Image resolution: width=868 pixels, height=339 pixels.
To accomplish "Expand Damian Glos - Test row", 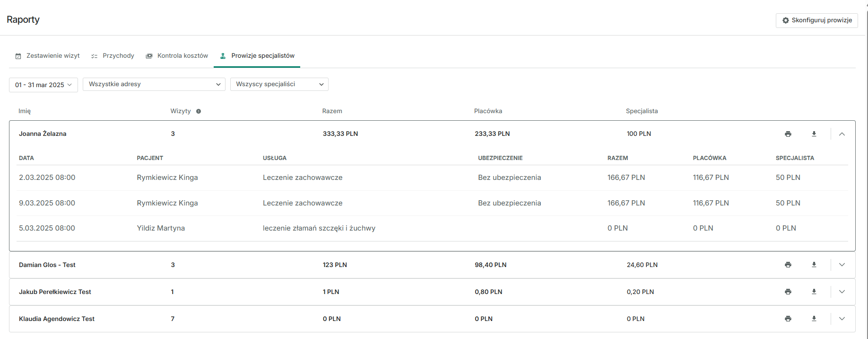I will coord(842,265).
